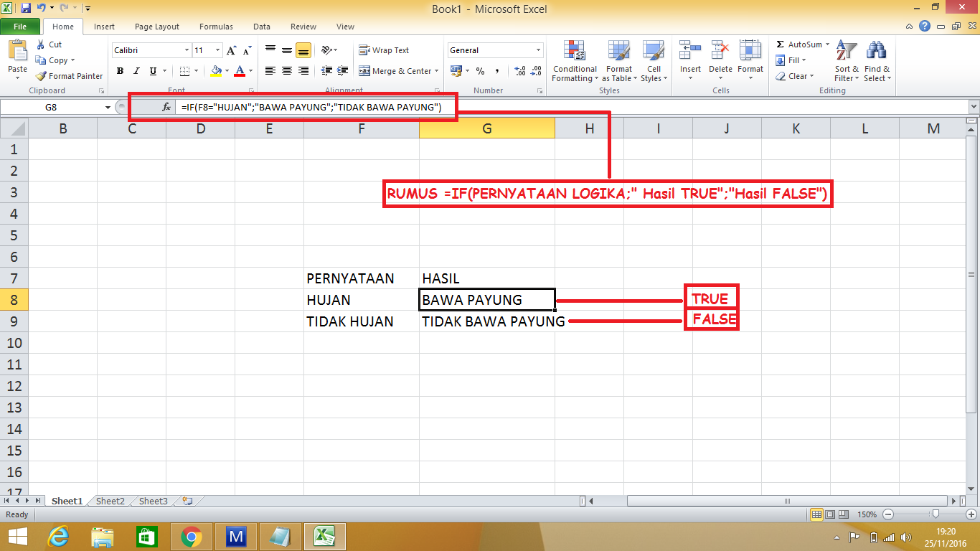
Task: Expand the Fill dropdown in Editing group
Action: [x=804, y=60]
